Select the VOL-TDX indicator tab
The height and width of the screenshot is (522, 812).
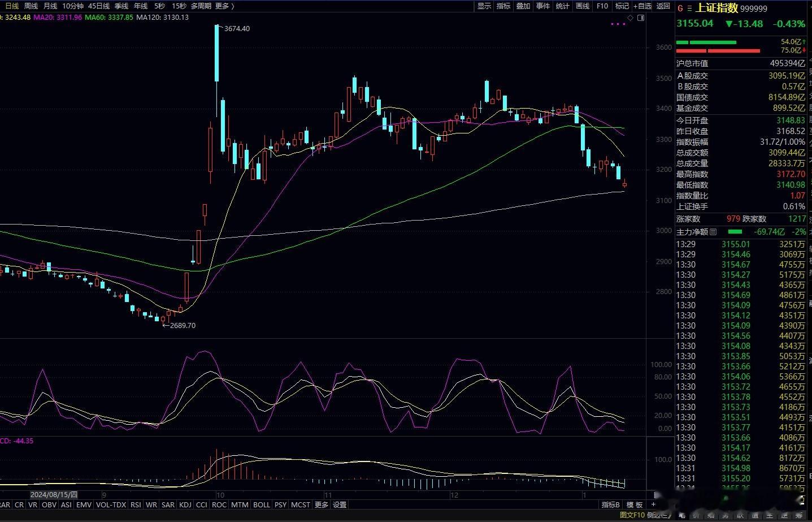(x=111, y=504)
